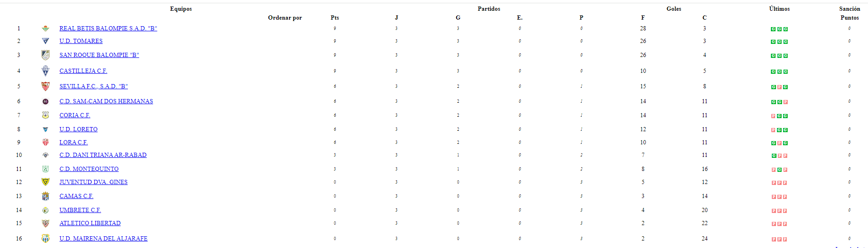This screenshot has height=248, width=868.
Task: Open the UMBRETE C.F. team link
Action: click(80, 210)
